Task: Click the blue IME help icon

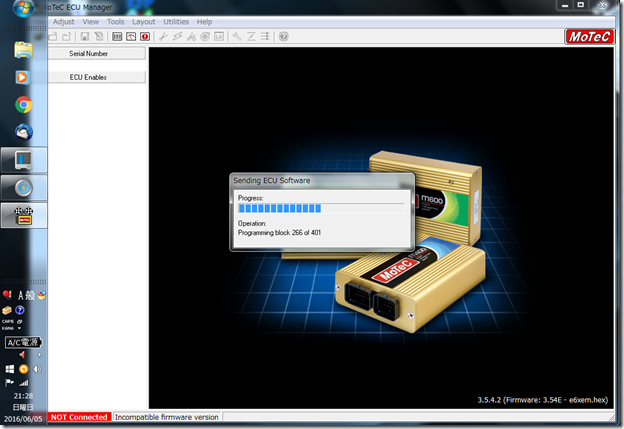Action: coord(20,310)
